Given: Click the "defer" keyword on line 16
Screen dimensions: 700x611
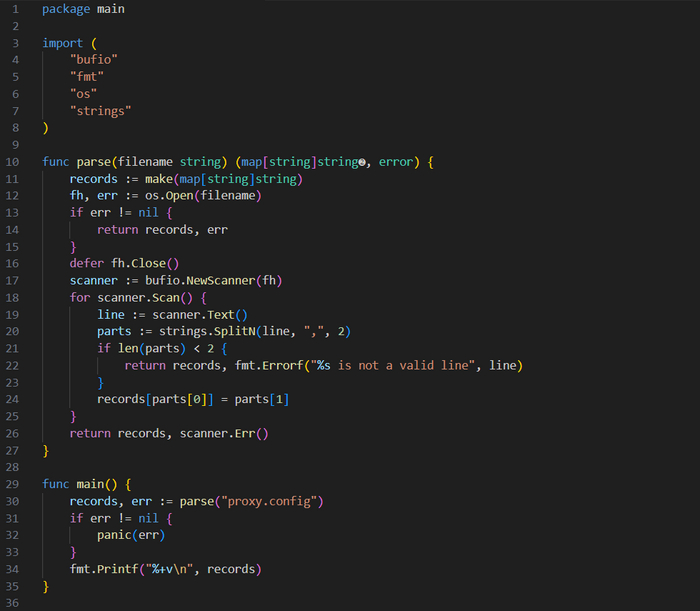Looking at the screenshot, I should pos(87,264).
